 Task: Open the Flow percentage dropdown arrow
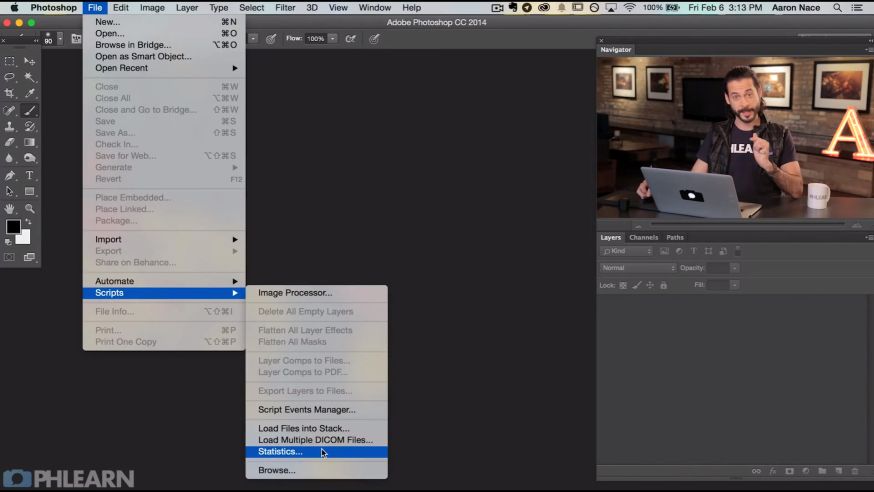click(333, 39)
